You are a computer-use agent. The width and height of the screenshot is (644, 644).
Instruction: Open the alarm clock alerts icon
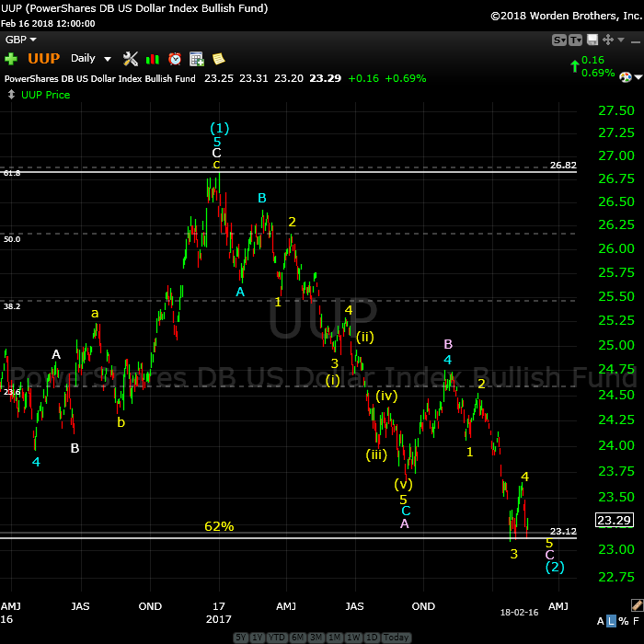pyautogui.click(x=175, y=59)
